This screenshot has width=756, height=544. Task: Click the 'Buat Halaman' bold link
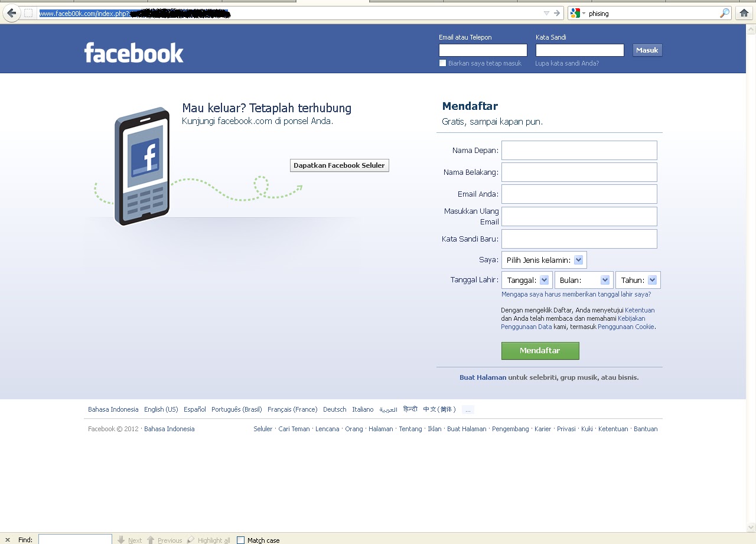click(x=483, y=377)
